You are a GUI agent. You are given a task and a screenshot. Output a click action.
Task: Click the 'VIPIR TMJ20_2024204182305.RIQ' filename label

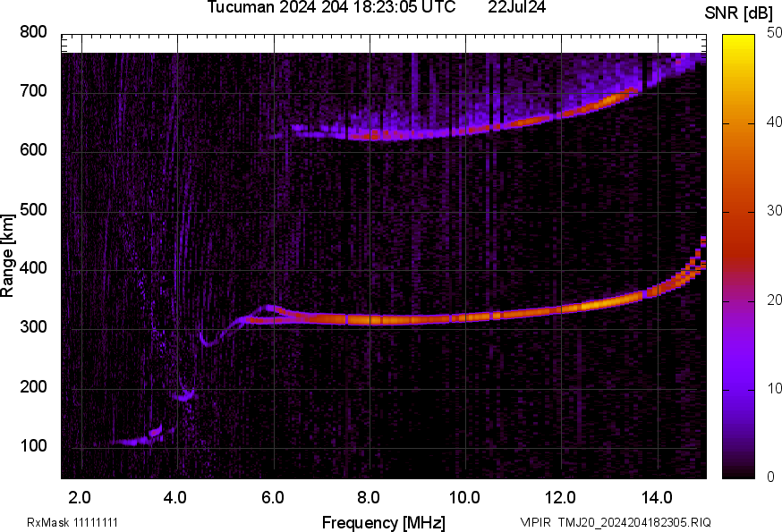pos(616,522)
